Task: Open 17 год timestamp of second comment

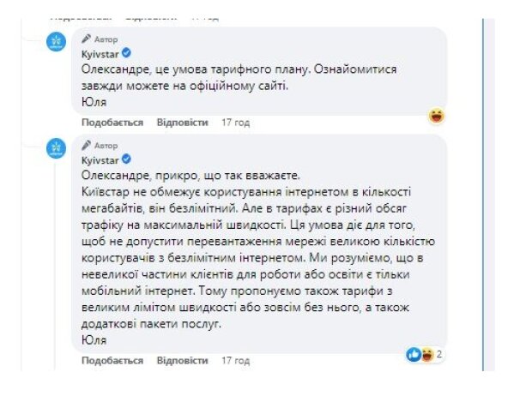Action: [x=235, y=361]
